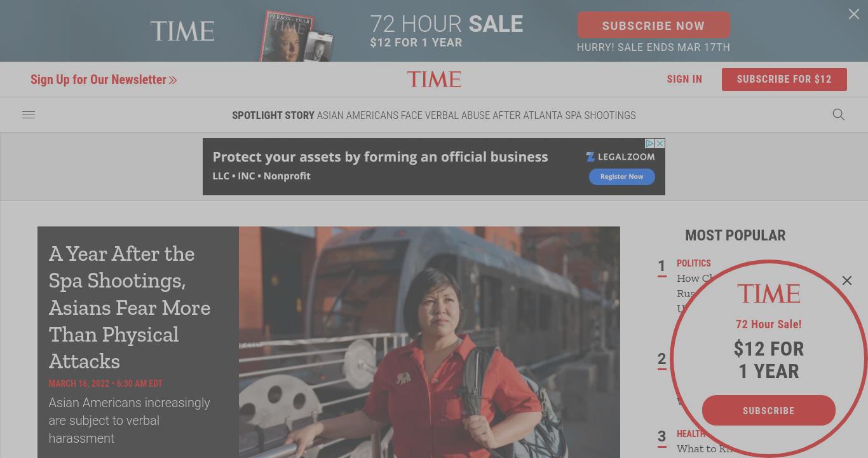The image size is (868, 458).
Task: Click the woman in red shirt photo
Action: pyautogui.click(x=430, y=342)
